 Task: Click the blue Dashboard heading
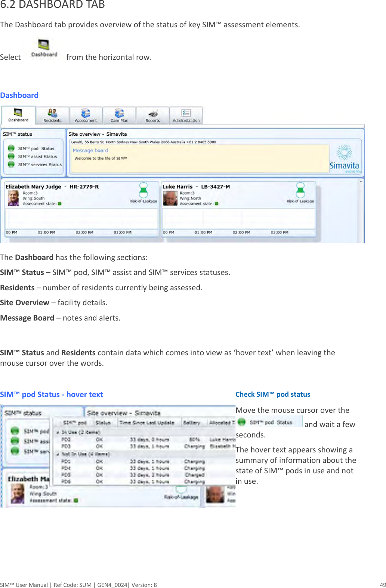19,95
